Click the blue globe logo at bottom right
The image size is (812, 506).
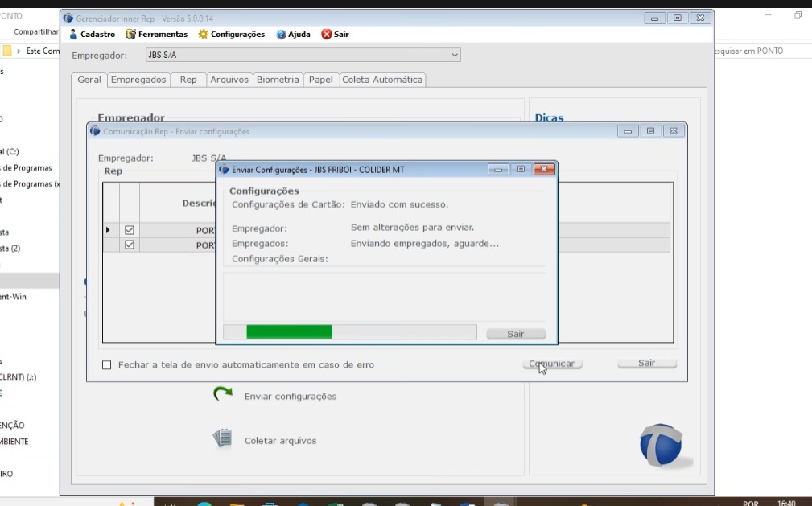pyautogui.click(x=662, y=445)
